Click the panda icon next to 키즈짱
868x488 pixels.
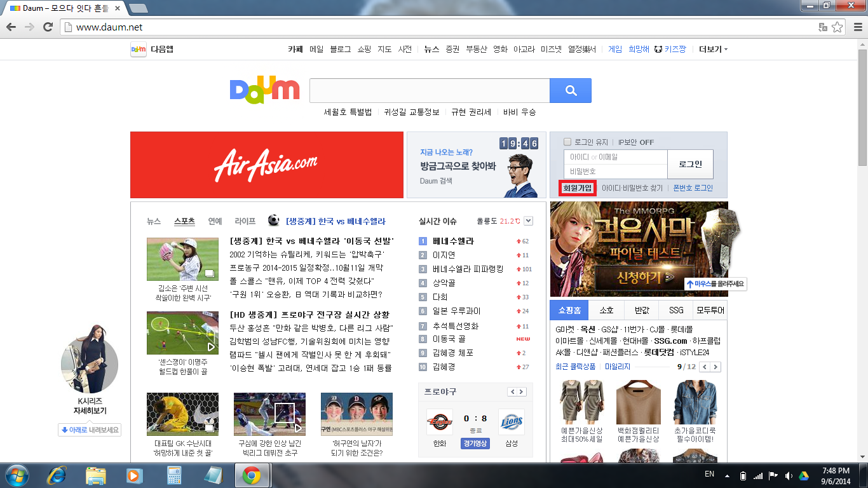tap(658, 49)
